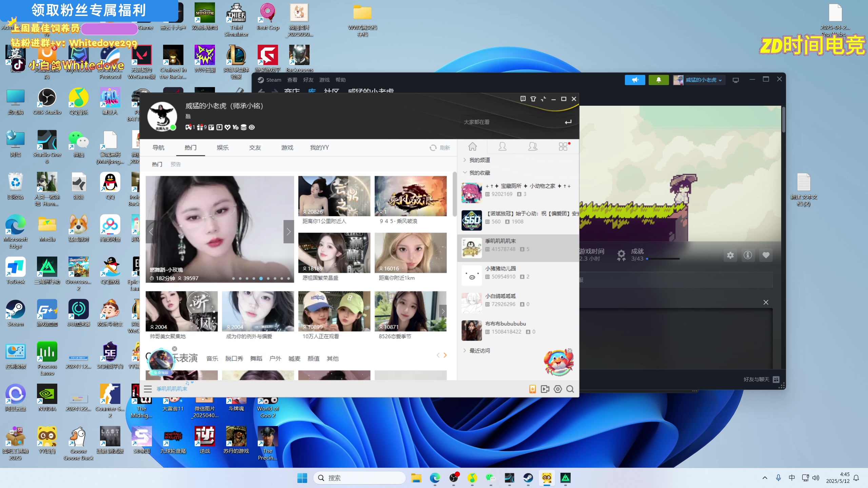Open the Steam game settings gear

[730, 255]
